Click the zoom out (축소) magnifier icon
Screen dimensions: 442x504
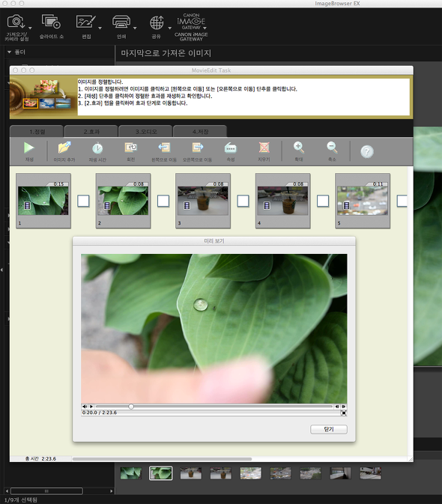(x=332, y=148)
